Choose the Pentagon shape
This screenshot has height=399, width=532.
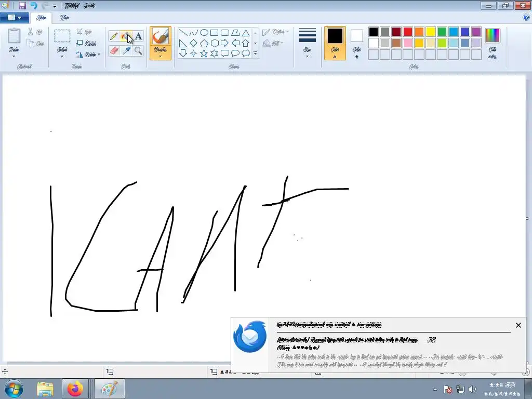pyautogui.click(x=204, y=43)
